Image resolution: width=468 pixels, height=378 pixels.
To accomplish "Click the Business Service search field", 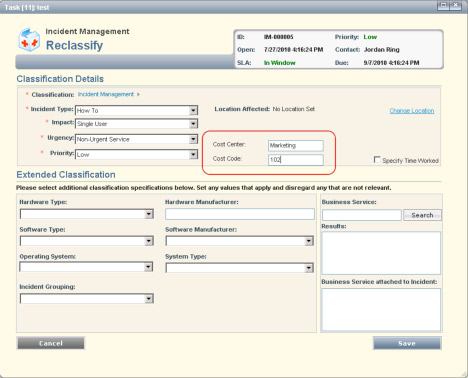I will point(362,215).
